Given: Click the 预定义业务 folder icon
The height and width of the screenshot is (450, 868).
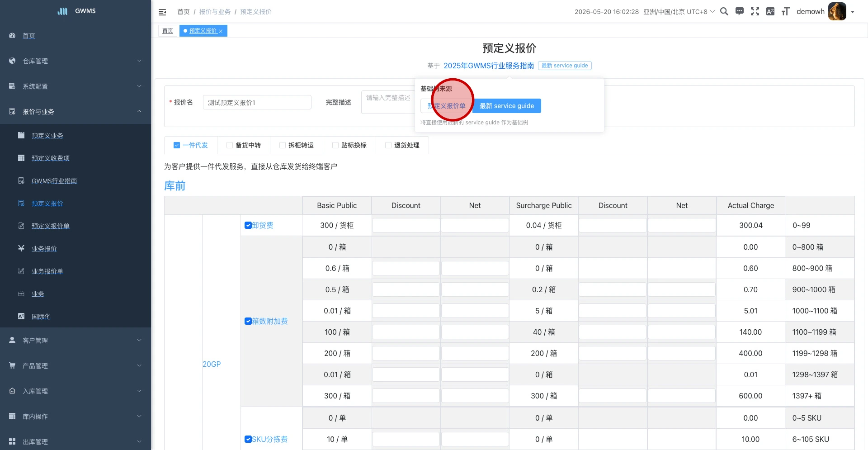Looking at the screenshot, I should (21, 135).
